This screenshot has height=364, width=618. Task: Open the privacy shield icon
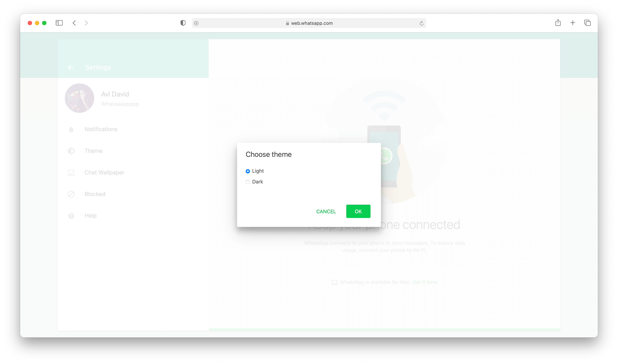(x=183, y=23)
